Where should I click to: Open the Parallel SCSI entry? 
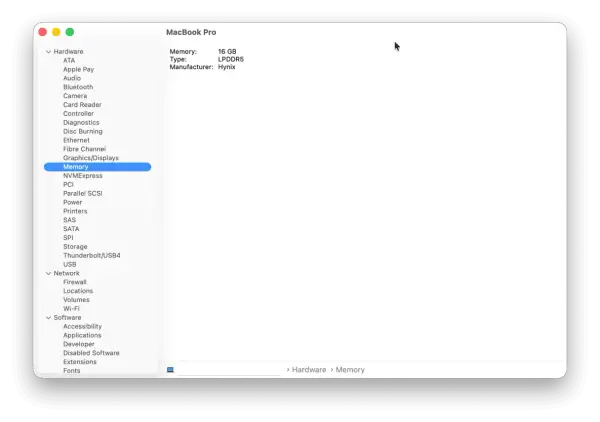(83, 193)
